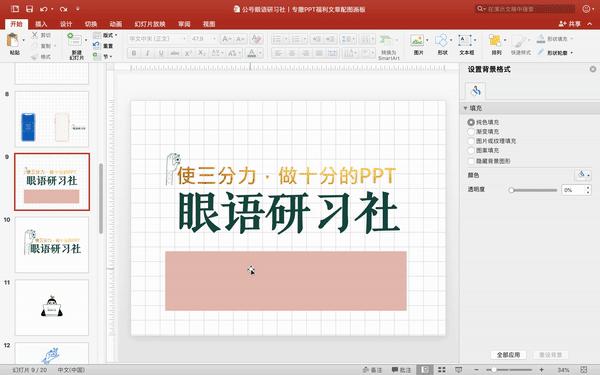The image size is (600, 375).
Task: Open the fill Color dropdown
Action: [x=583, y=175]
